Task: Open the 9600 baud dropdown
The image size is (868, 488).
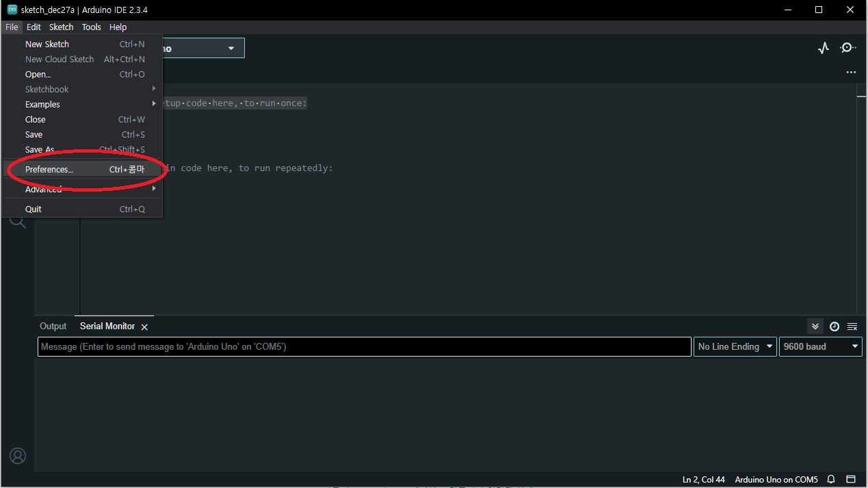Action: [x=820, y=346]
